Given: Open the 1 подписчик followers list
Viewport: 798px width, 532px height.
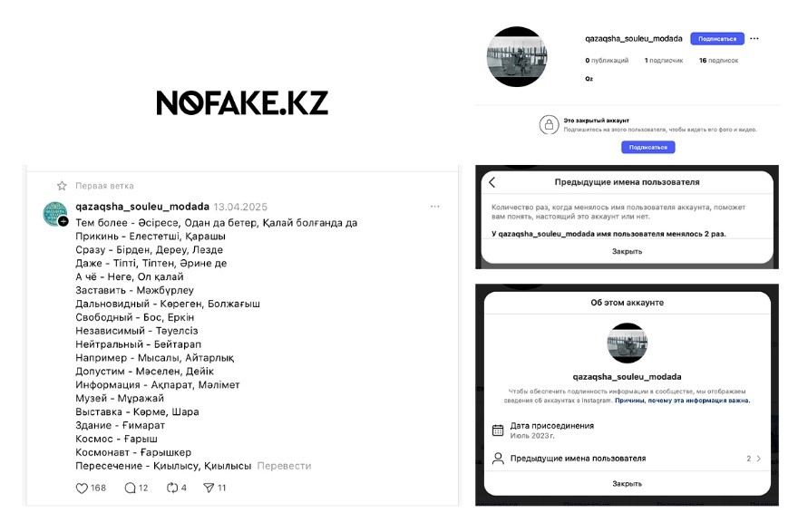Looking at the screenshot, I should tap(665, 61).
